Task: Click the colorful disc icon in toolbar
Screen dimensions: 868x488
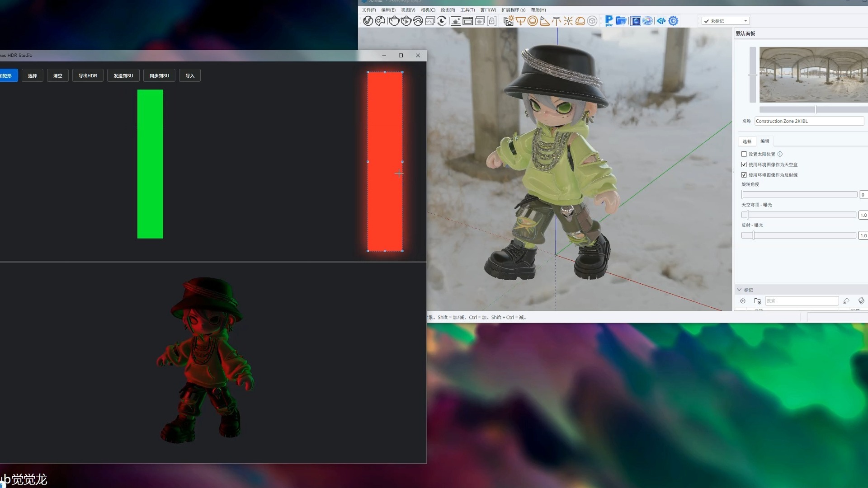Action: click(647, 21)
